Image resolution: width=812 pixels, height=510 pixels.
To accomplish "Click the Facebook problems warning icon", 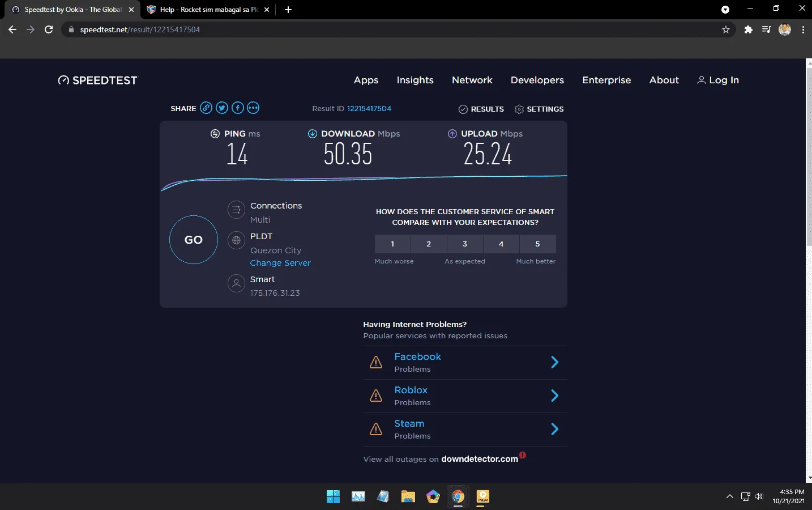I will click(x=376, y=362).
